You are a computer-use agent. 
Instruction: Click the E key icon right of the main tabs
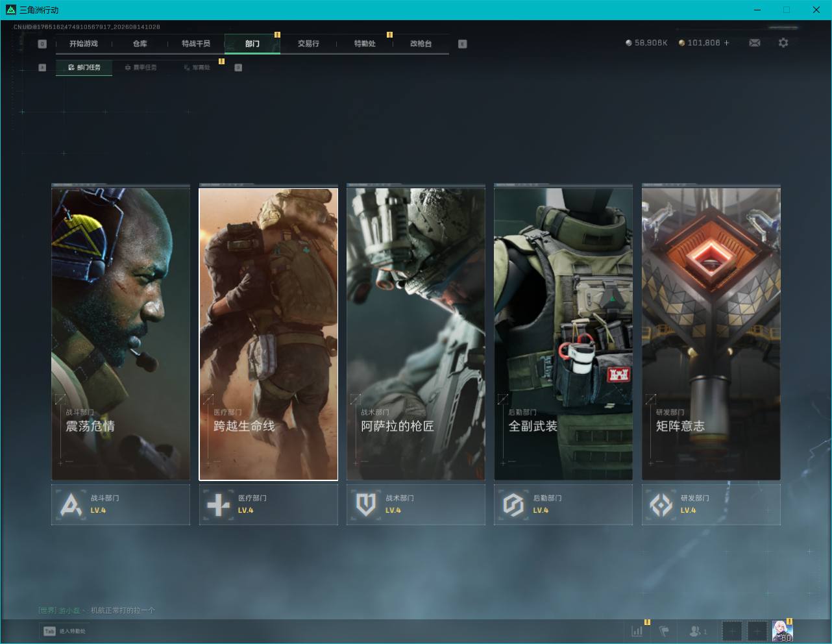tap(462, 44)
